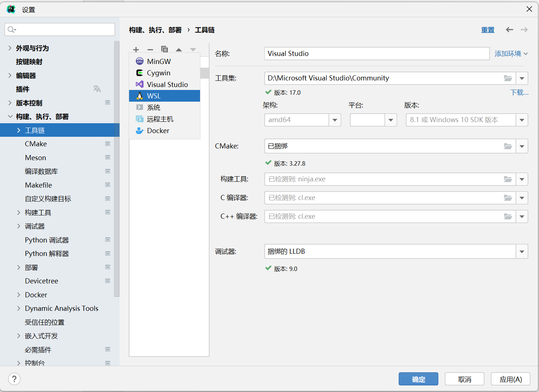Click the remove toolchain minus icon
The height and width of the screenshot is (392, 539).
(150, 49)
